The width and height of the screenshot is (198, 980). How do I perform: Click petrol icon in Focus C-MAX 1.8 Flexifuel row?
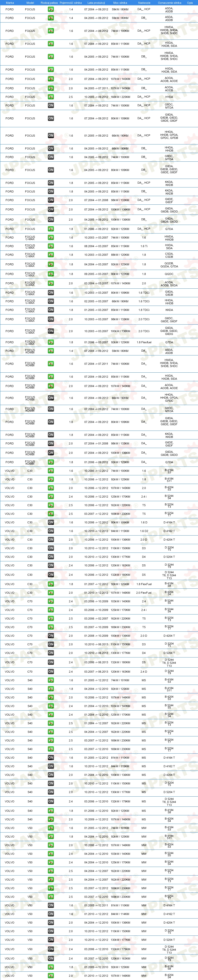(x=51, y=342)
